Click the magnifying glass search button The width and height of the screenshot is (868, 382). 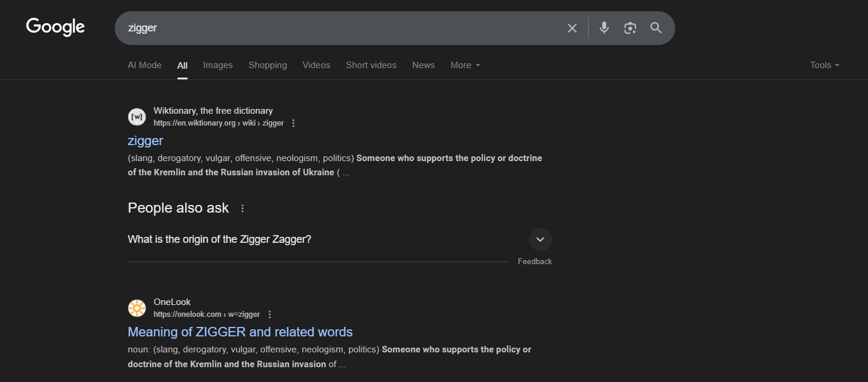click(x=656, y=28)
